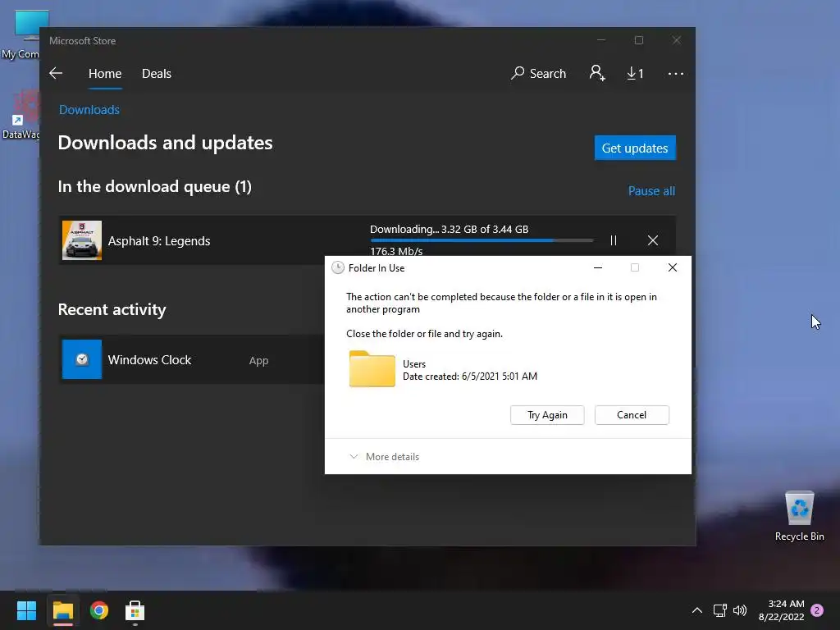Select the Windows Clock activity entry
This screenshot has height=630, width=840.
[191, 359]
